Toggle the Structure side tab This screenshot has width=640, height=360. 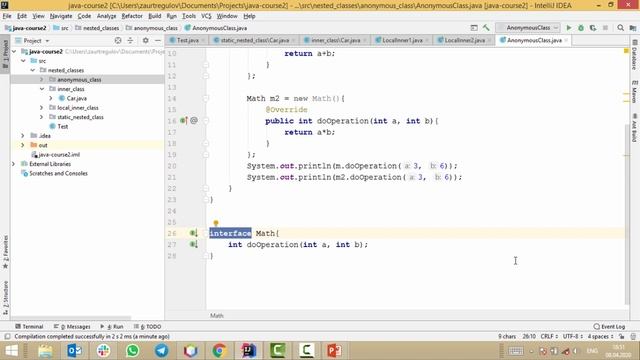5,297
